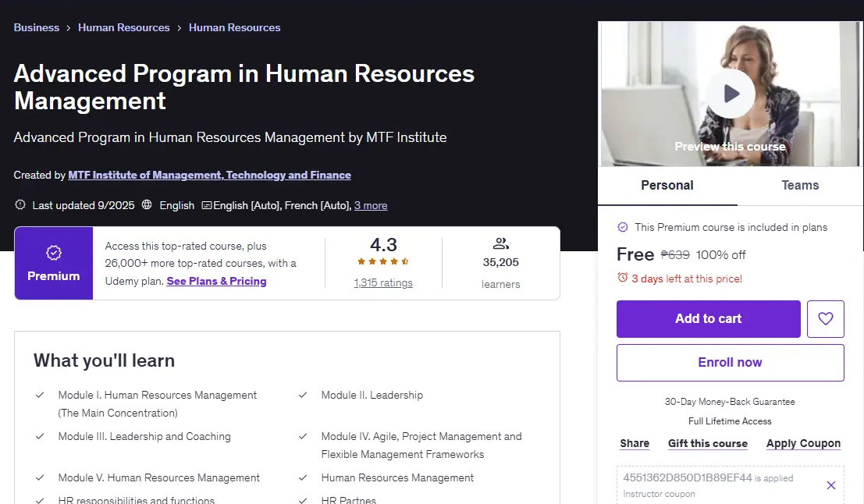
Task: Switch to the Teams tab
Action: (800, 186)
